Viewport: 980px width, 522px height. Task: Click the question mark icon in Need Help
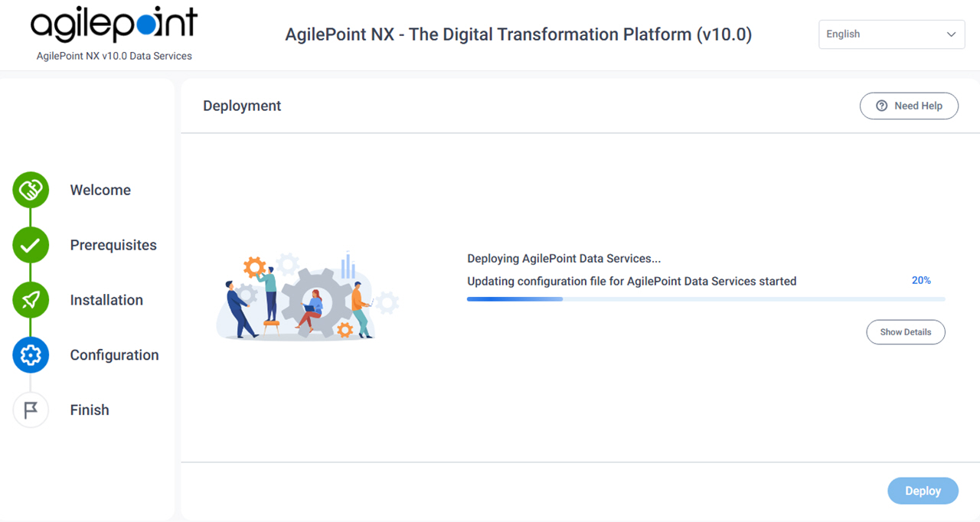point(882,106)
